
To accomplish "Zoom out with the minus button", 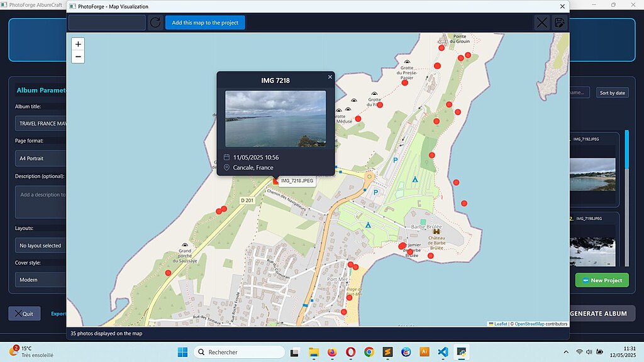I will 78,57.
